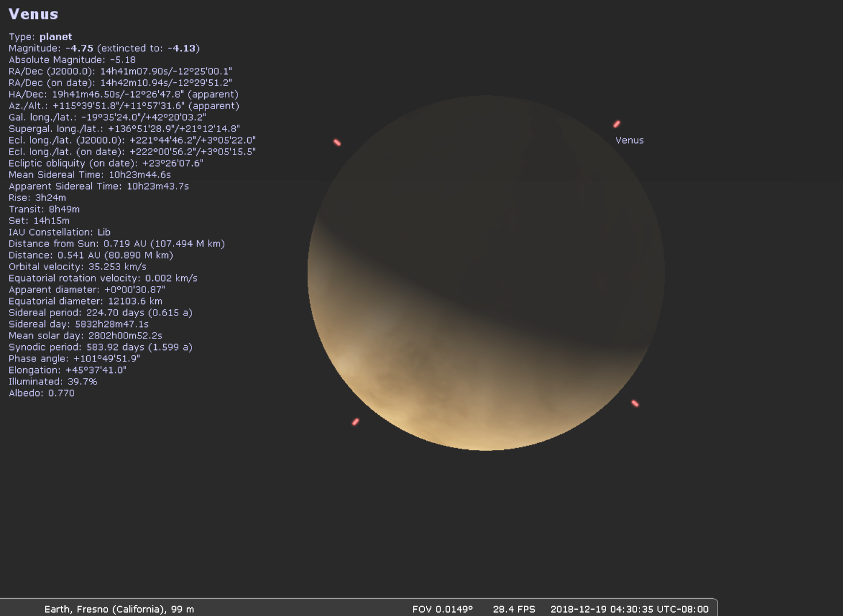Click the Synodic period info line

(x=101, y=347)
